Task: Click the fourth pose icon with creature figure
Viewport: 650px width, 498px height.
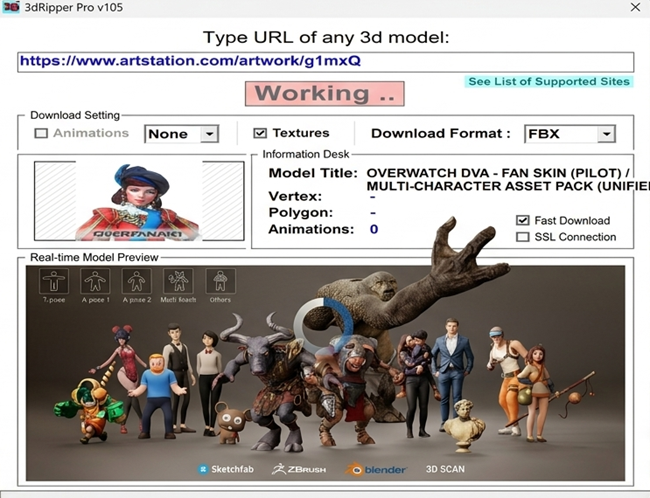Action: pos(177,281)
